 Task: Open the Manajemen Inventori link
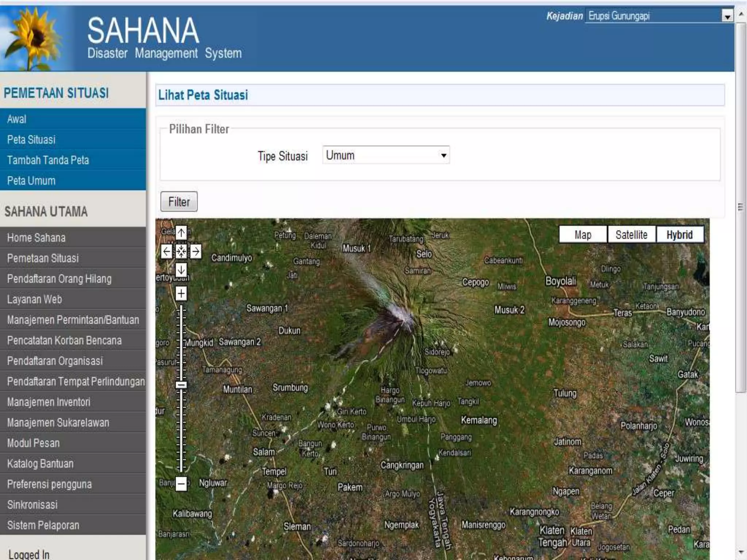49,402
